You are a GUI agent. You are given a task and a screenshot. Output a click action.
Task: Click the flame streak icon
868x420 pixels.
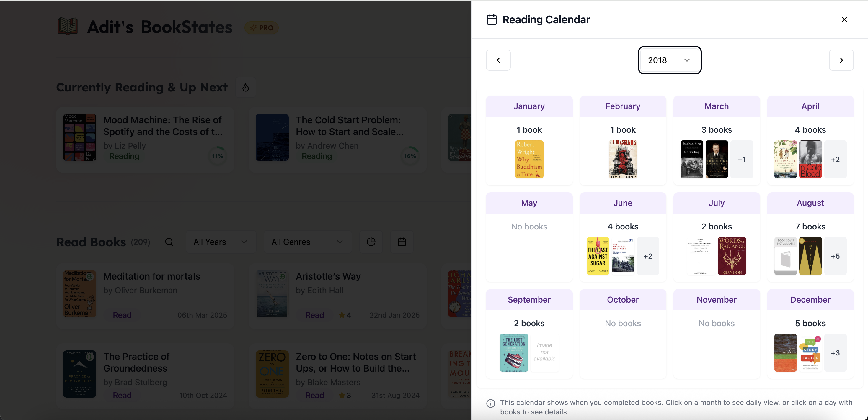245,88
